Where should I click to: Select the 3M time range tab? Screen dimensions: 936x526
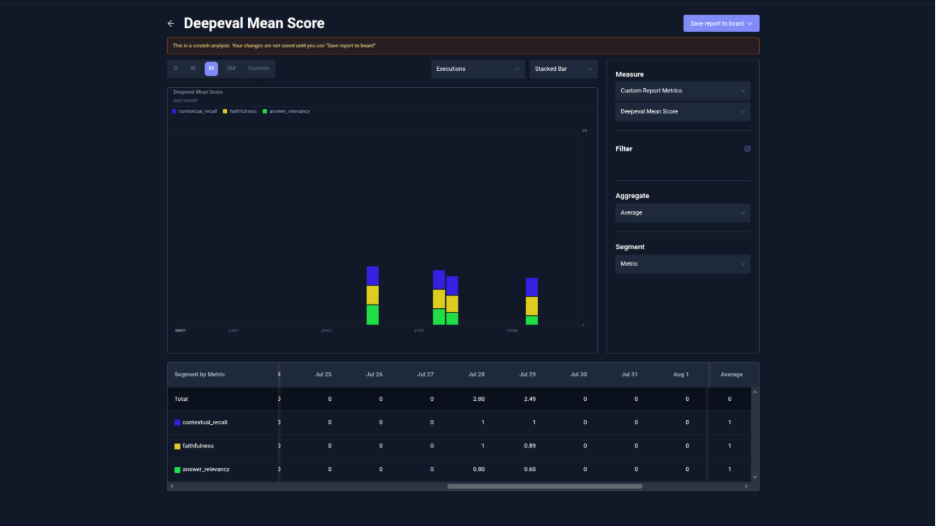pos(231,69)
